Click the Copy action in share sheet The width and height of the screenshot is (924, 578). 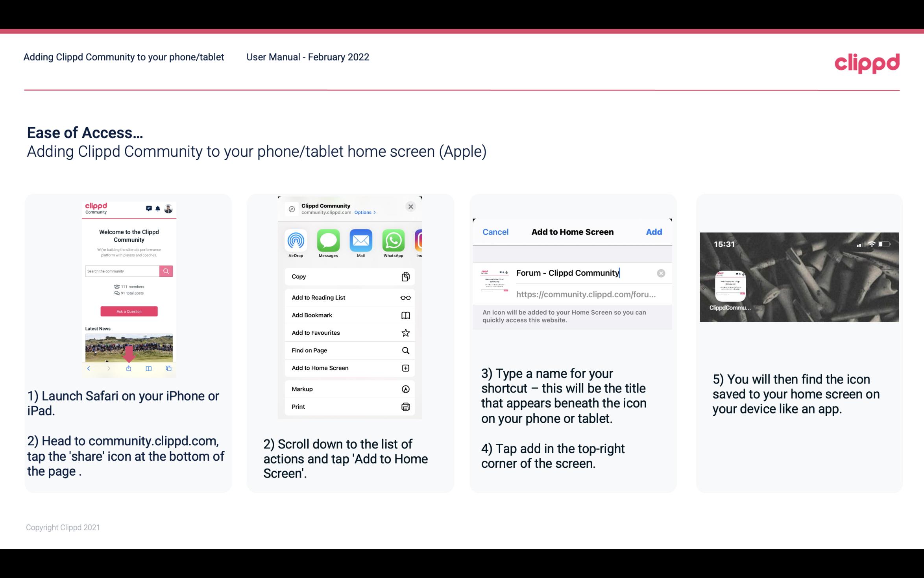tap(349, 276)
